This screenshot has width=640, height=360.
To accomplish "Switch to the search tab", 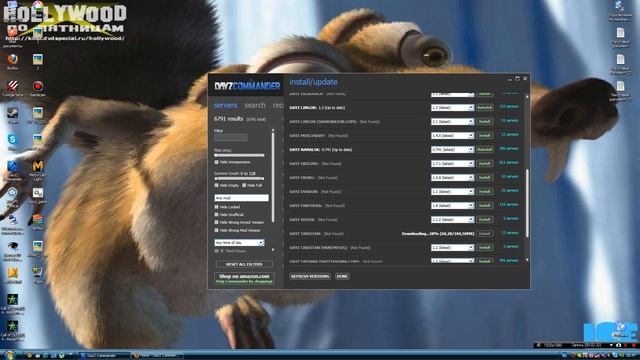I will (255, 105).
